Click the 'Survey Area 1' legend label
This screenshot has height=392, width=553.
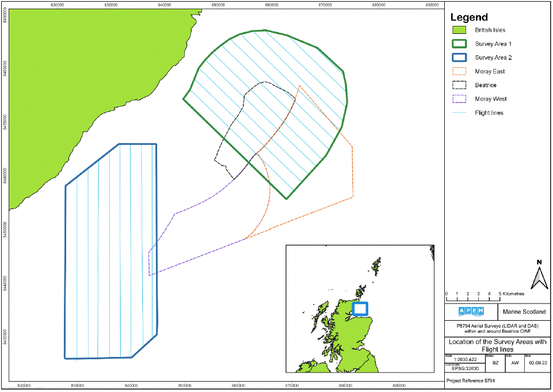[x=493, y=44]
